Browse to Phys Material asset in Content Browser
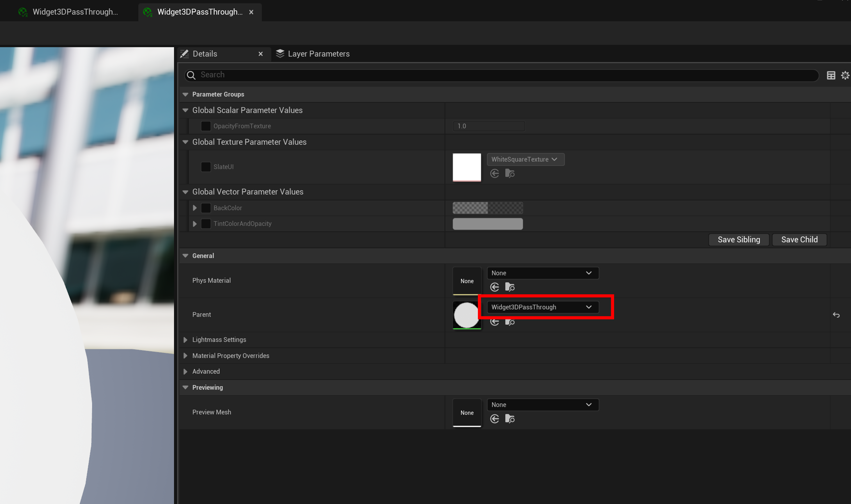851x504 pixels. 510,287
